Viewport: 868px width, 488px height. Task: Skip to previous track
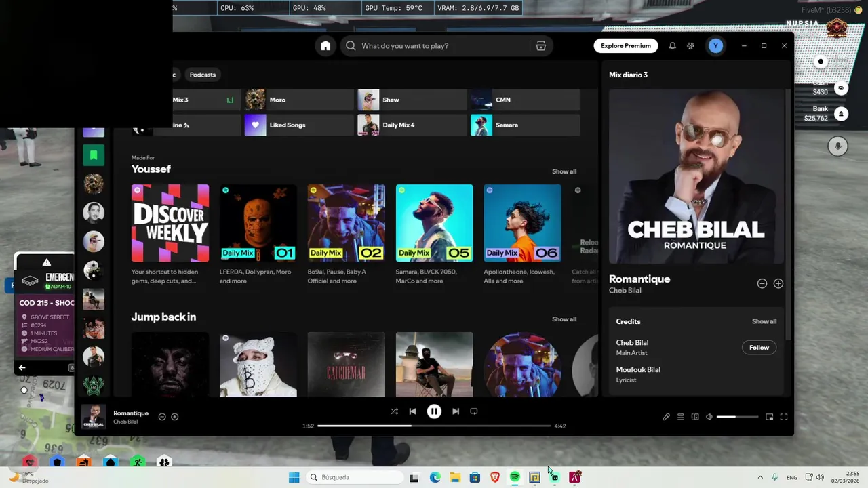click(x=412, y=411)
